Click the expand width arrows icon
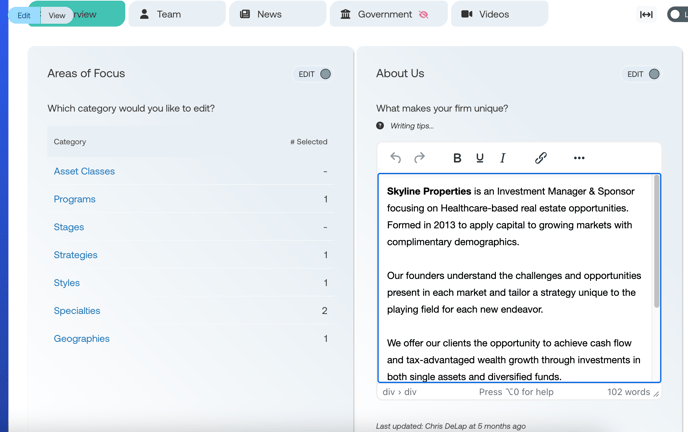Screen dimensions: 688x432 click(646, 14)
